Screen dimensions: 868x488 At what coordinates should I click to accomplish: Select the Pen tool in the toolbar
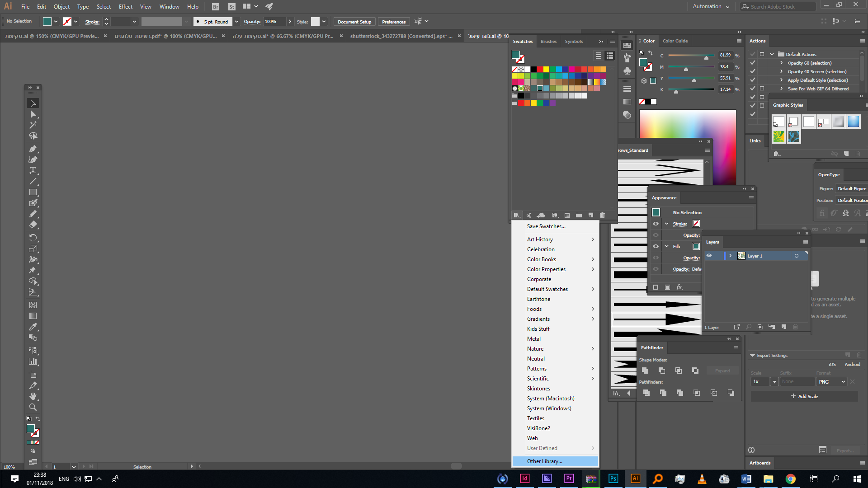tap(33, 149)
